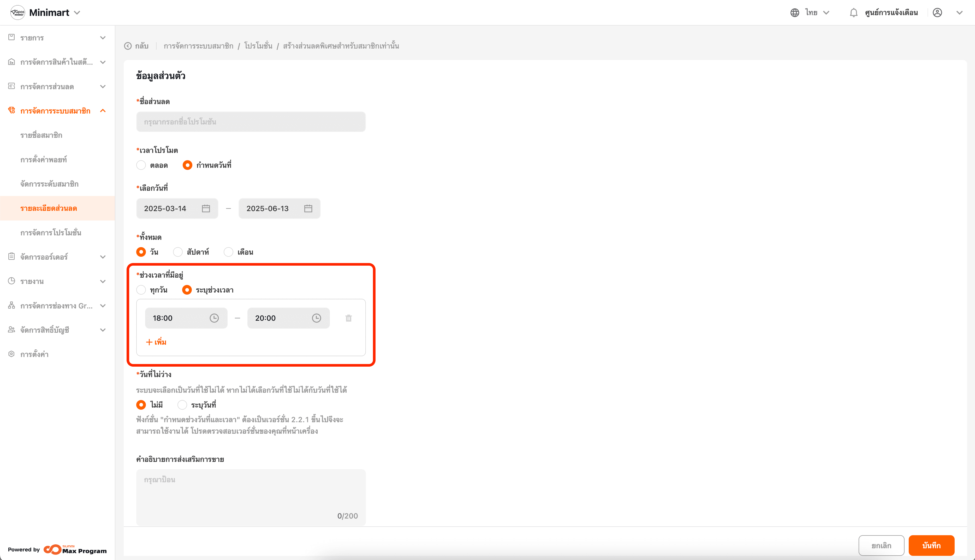Click the user account profile icon
Image resolution: width=975 pixels, height=560 pixels.
(937, 13)
